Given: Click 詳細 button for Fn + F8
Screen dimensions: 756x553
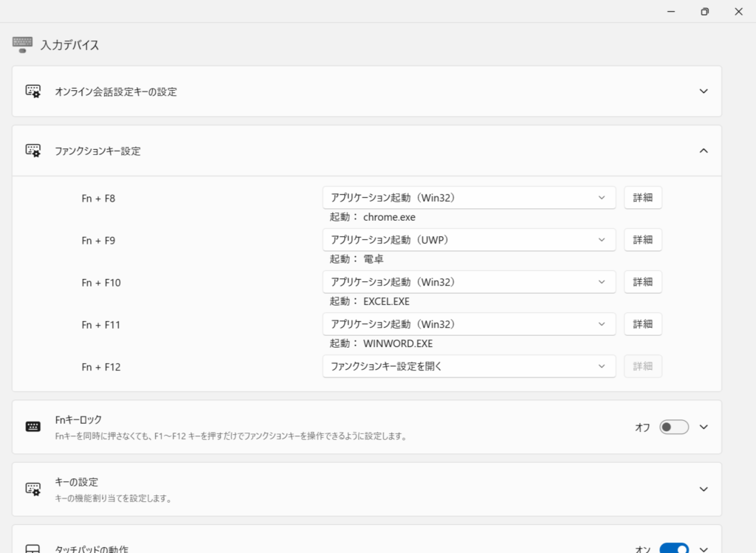Looking at the screenshot, I should [x=642, y=198].
